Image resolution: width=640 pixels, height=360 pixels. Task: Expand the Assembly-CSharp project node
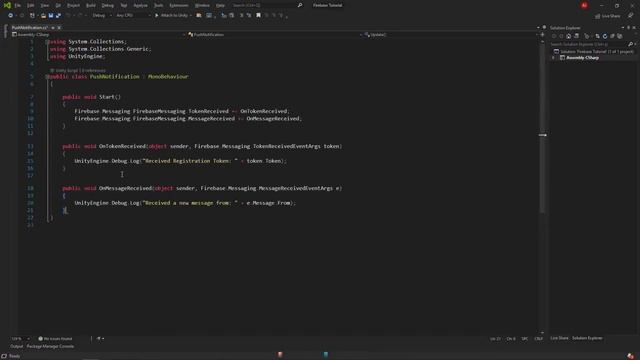[x=553, y=58]
